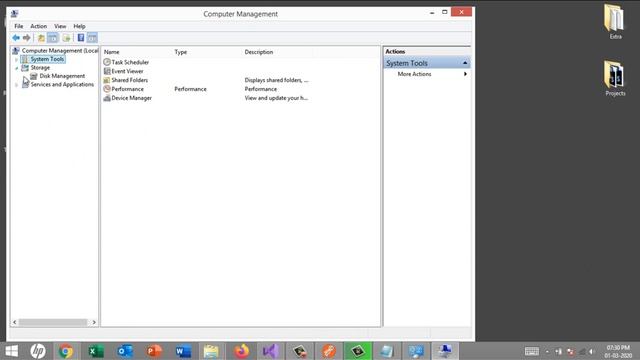Open the Windows Start button

11,351
